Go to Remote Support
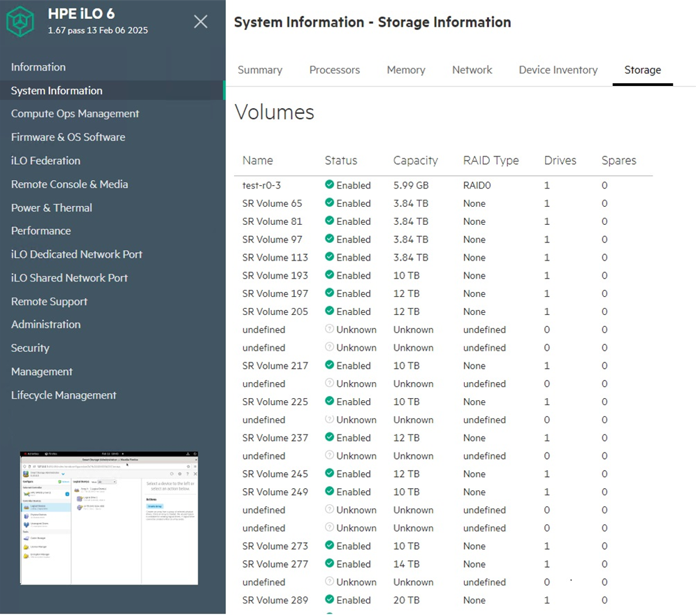696x616 pixels. tap(50, 302)
